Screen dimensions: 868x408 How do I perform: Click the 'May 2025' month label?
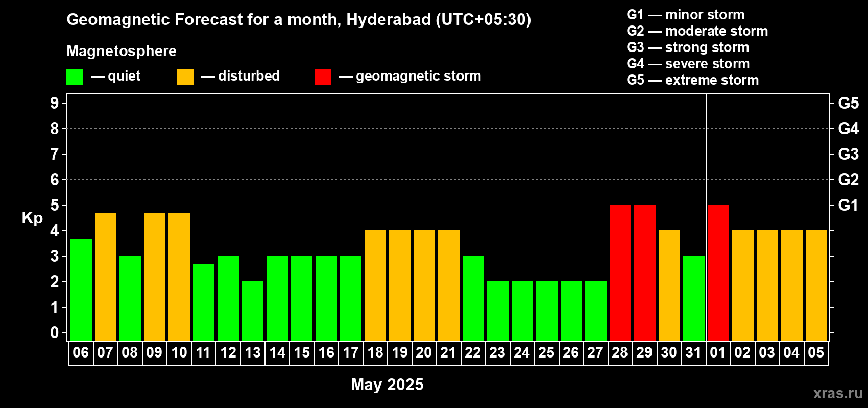click(x=387, y=384)
